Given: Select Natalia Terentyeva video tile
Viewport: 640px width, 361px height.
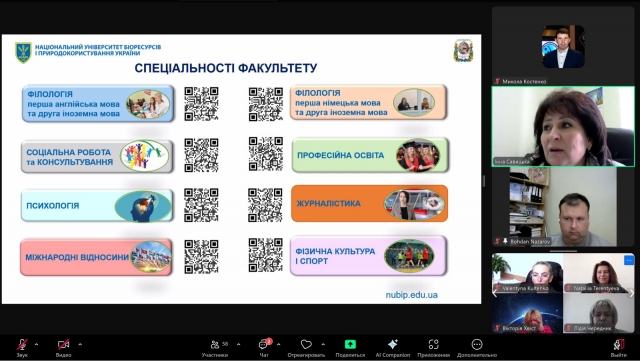Looking at the screenshot, I should click(599, 273).
